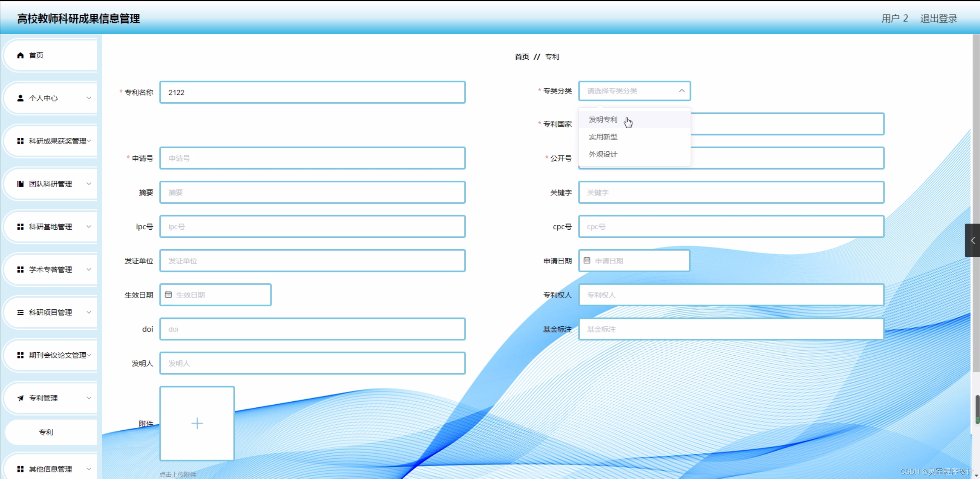980x479 pixels.
Task: Expand the 其他信息管理 sidebar chevron
Action: point(89,469)
